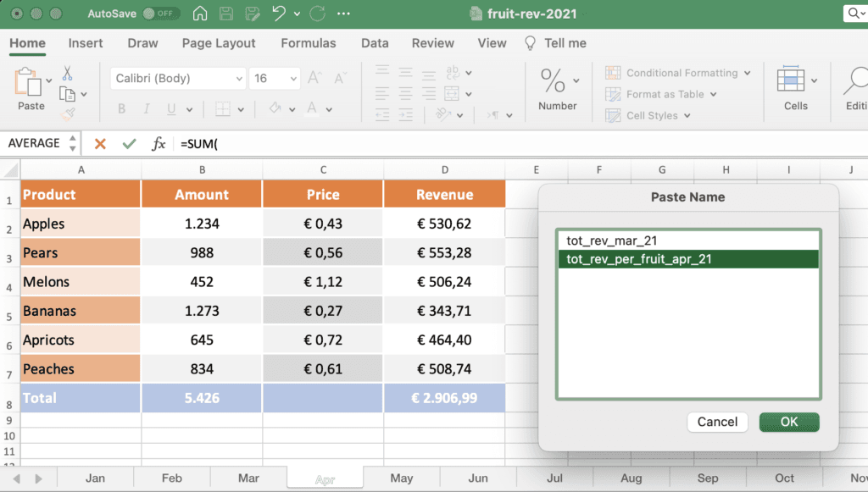The width and height of the screenshot is (868, 492).
Task: Click the Cut scissors icon
Action: (68, 74)
